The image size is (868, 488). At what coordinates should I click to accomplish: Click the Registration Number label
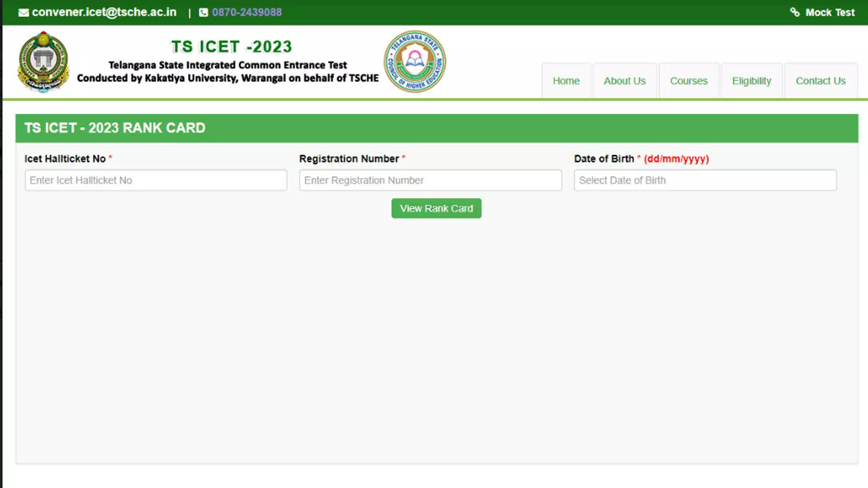click(x=349, y=159)
